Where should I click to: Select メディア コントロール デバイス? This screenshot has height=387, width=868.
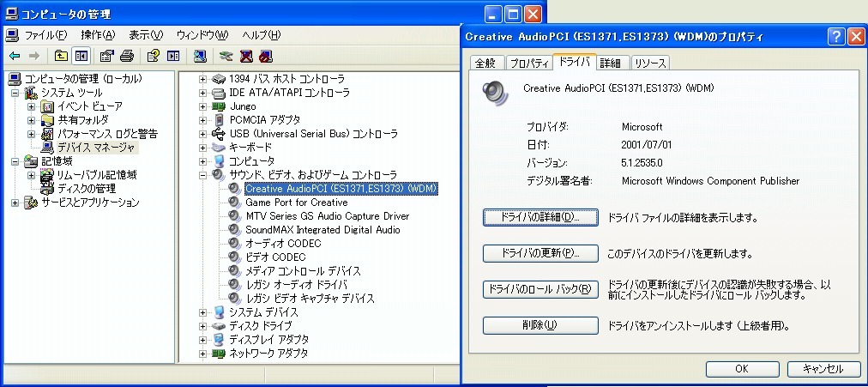(x=303, y=271)
